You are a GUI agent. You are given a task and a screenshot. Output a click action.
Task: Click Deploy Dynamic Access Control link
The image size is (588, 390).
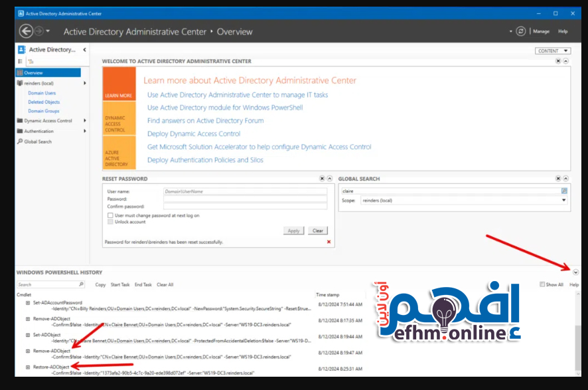point(194,134)
